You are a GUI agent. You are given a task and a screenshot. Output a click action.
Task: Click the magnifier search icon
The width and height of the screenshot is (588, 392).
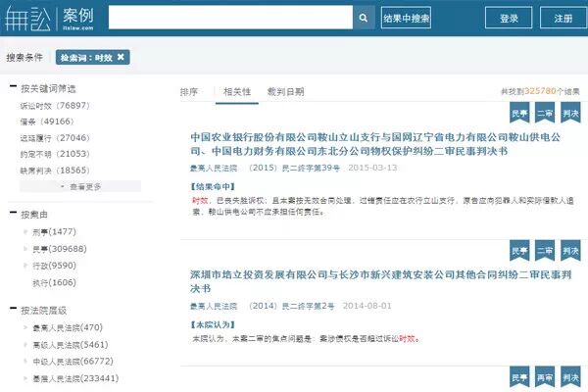[x=363, y=18]
